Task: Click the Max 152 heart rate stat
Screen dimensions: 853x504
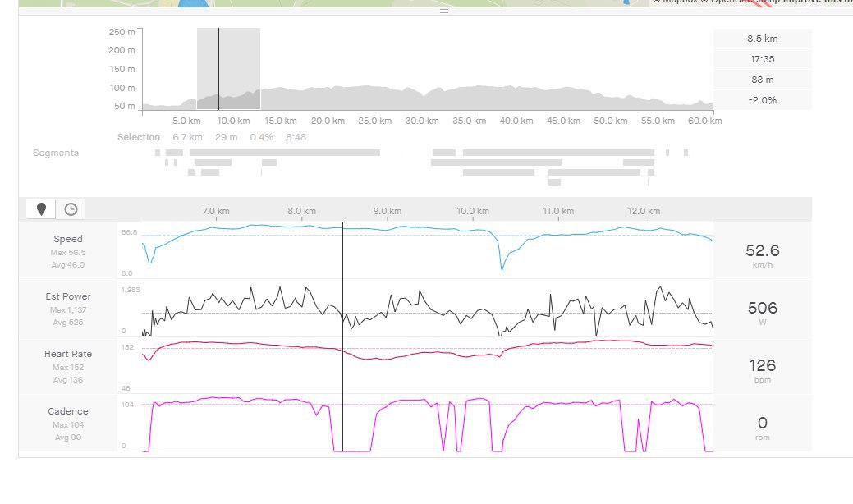Action: (x=68, y=368)
